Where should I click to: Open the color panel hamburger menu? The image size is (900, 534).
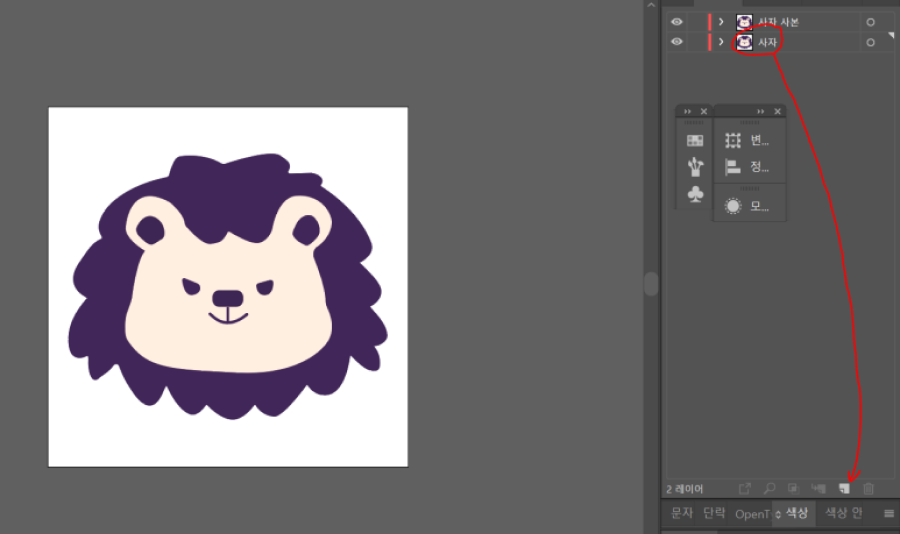click(x=888, y=514)
